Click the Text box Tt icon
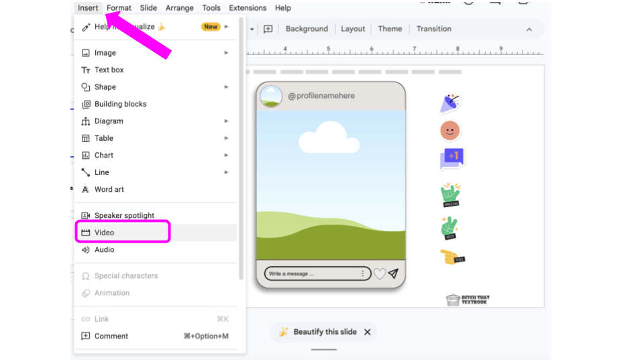Screen dimensions: 644x362 tap(85, 70)
